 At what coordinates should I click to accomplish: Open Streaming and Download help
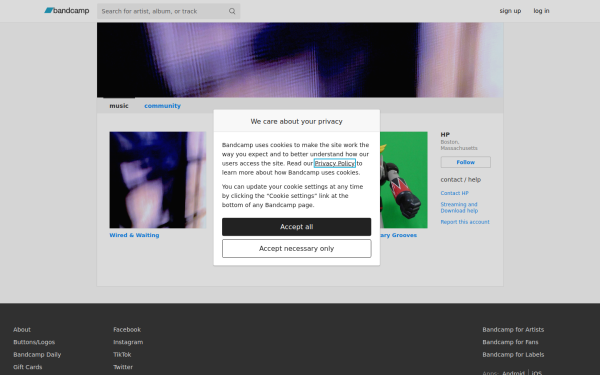(459, 207)
